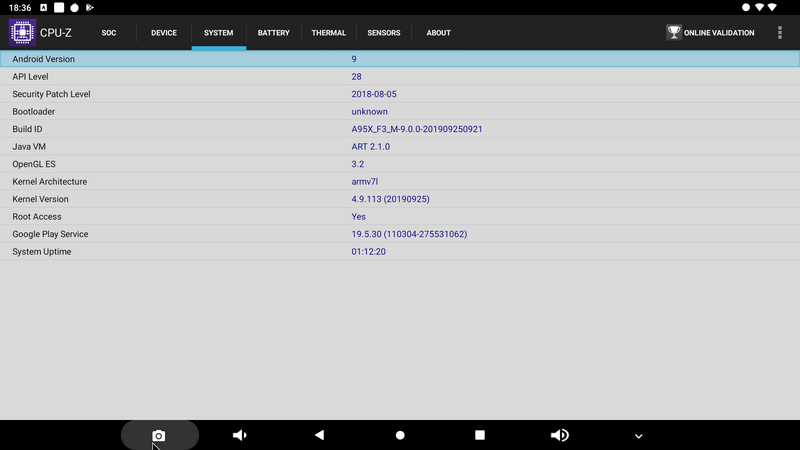
Task: Click value A95X_F3_M-9.0.0-201909250921
Action: tap(416, 129)
